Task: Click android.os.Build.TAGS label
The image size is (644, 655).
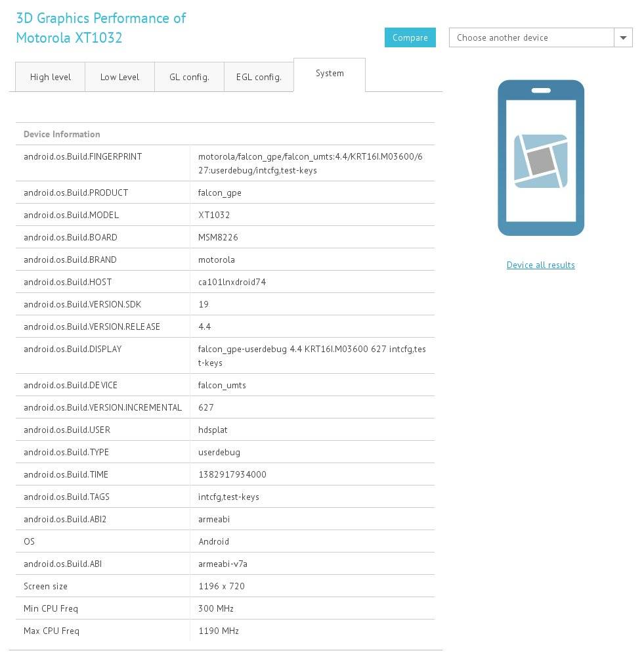Action: (66, 497)
